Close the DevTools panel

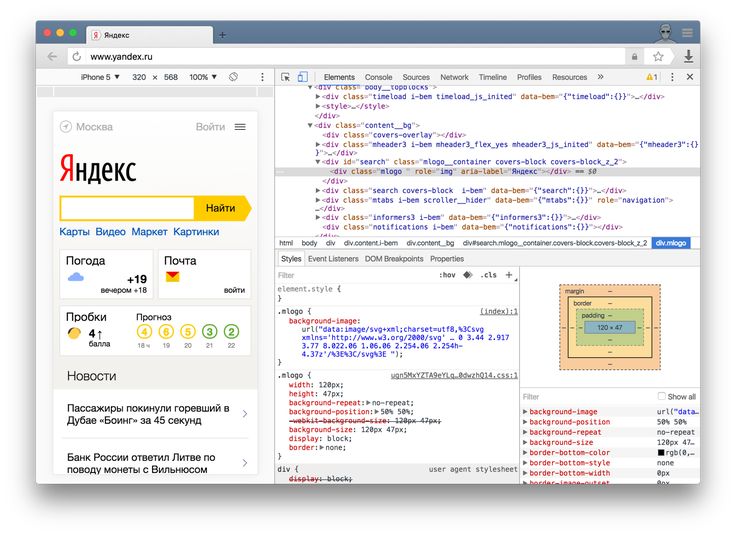pos(690,77)
